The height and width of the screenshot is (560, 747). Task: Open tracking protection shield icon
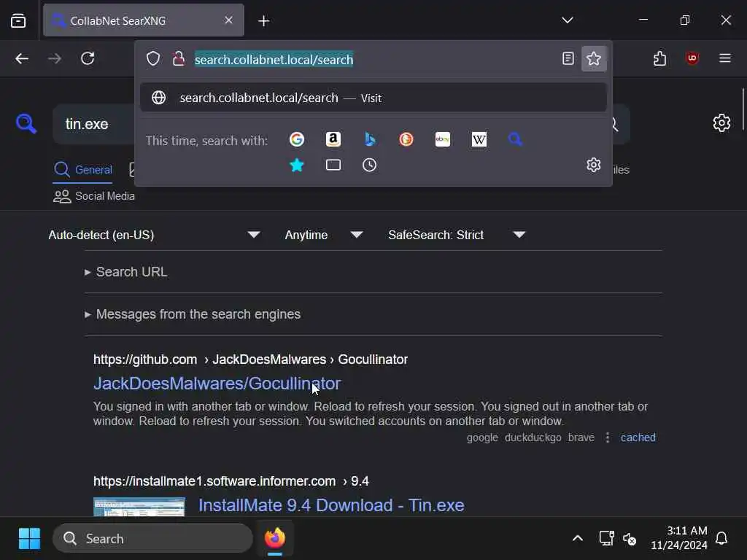pos(153,58)
